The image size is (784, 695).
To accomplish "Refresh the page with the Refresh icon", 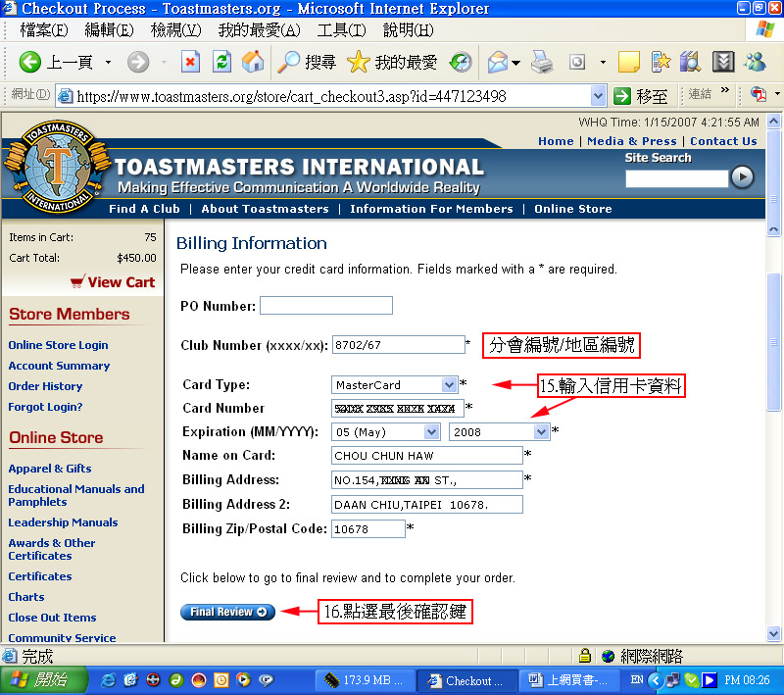I will (x=221, y=63).
